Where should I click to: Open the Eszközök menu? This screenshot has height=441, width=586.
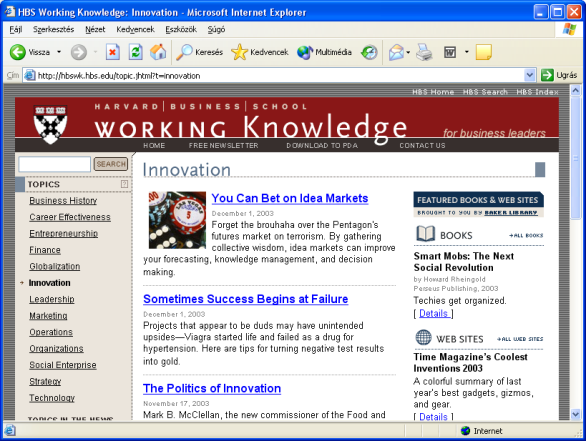tap(181, 29)
